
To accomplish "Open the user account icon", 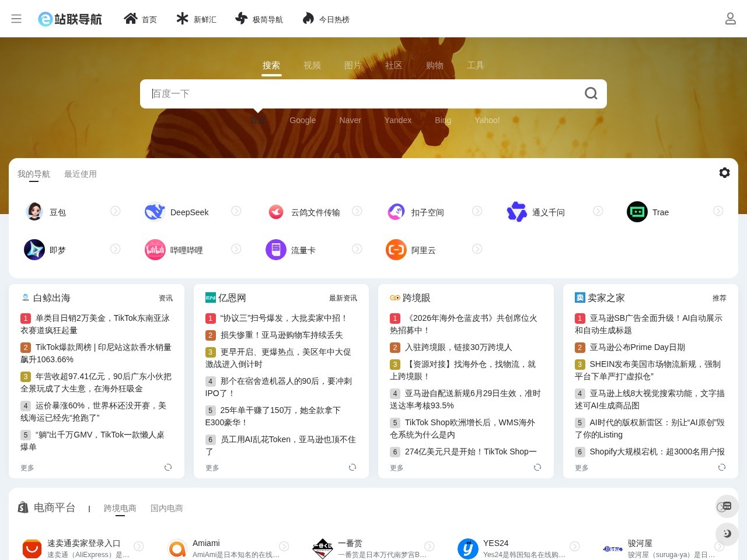I will coord(730,19).
